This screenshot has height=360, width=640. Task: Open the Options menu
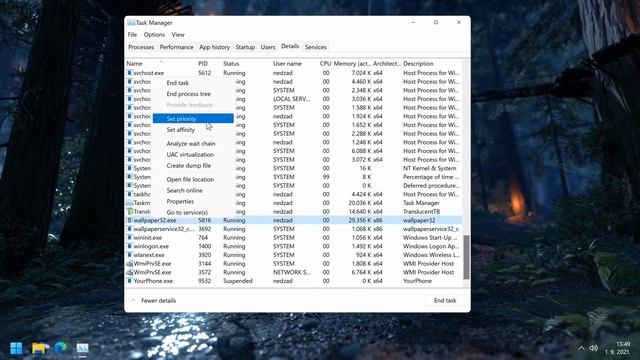pyautogui.click(x=154, y=35)
